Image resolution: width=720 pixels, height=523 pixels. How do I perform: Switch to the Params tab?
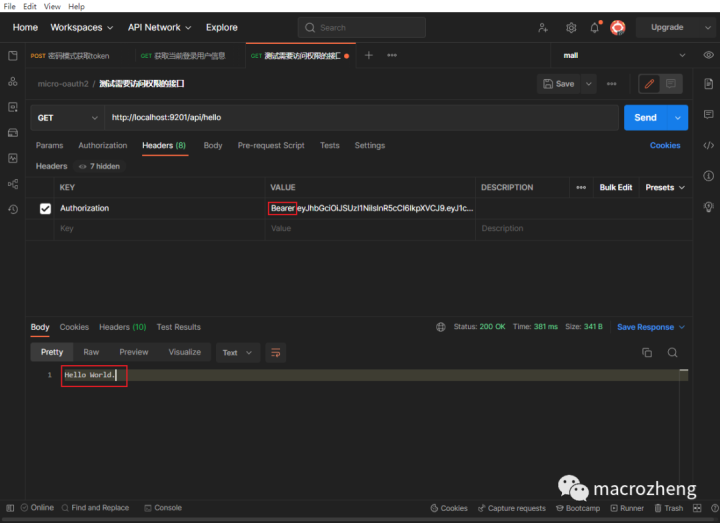tap(49, 146)
